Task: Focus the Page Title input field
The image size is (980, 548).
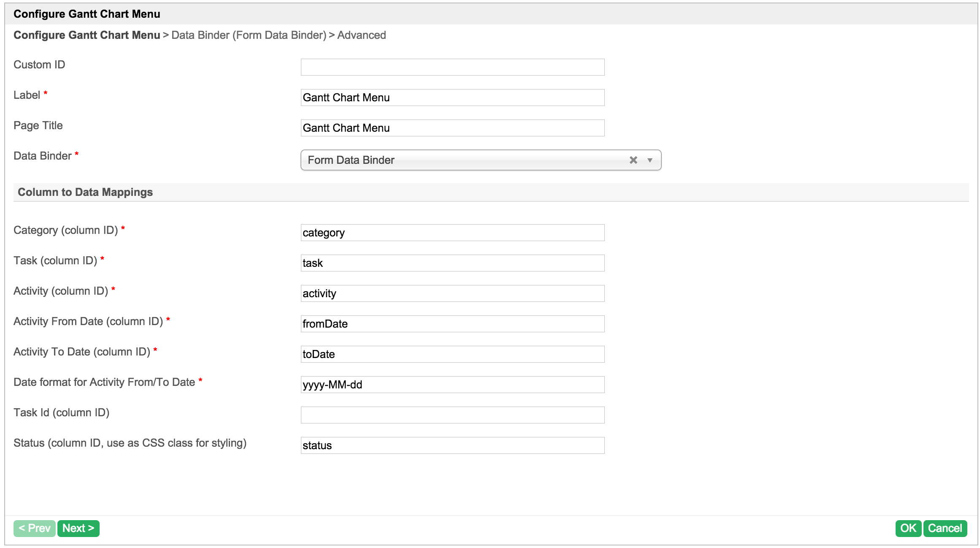Action: click(x=452, y=128)
